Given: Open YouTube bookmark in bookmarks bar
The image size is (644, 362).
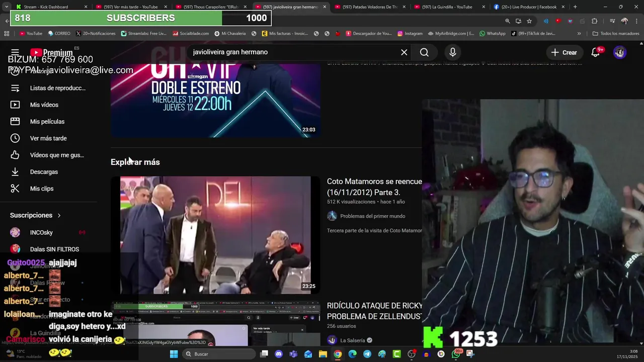Looking at the screenshot, I should tap(31, 34).
